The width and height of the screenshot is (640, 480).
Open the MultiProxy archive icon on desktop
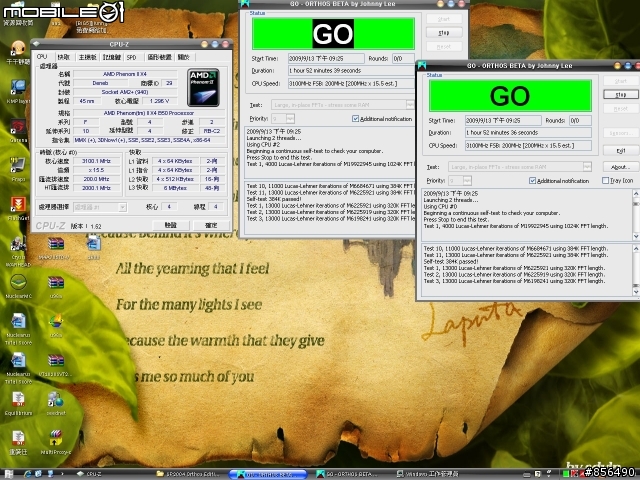[x=56, y=442]
